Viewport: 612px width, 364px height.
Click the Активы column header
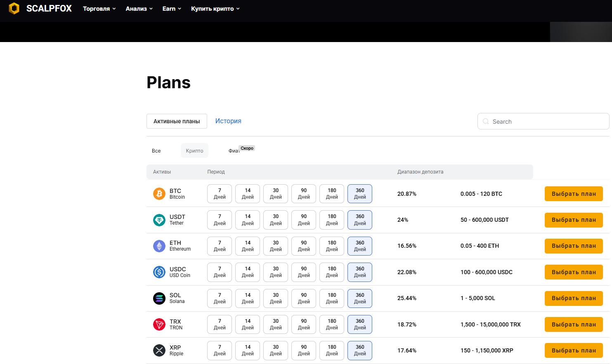(162, 172)
